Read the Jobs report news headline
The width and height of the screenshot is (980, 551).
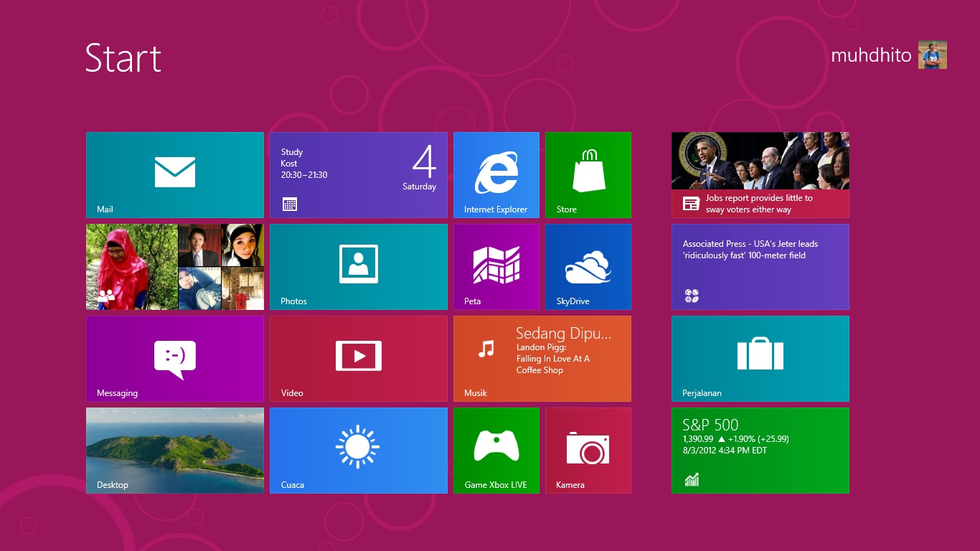tap(758, 204)
